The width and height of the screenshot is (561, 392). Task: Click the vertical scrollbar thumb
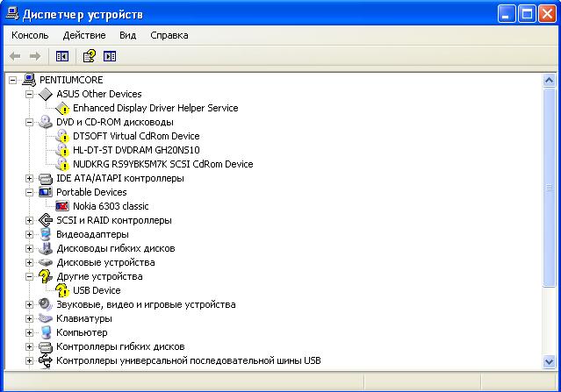pyautogui.click(x=549, y=188)
